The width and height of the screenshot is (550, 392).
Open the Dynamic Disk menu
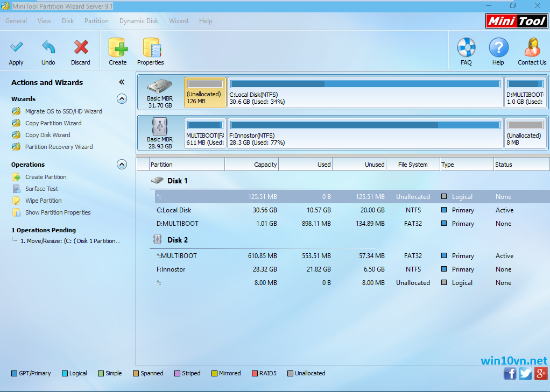pyautogui.click(x=139, y=21)
